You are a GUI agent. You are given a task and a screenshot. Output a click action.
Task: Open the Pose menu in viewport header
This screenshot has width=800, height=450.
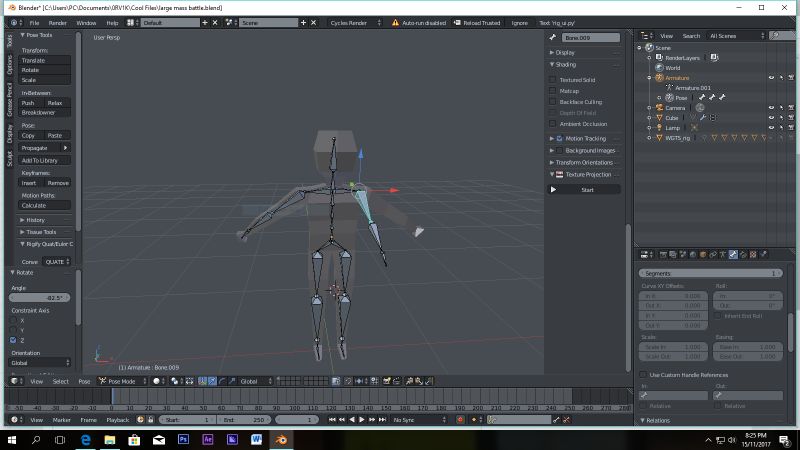(x=84, y=381)
